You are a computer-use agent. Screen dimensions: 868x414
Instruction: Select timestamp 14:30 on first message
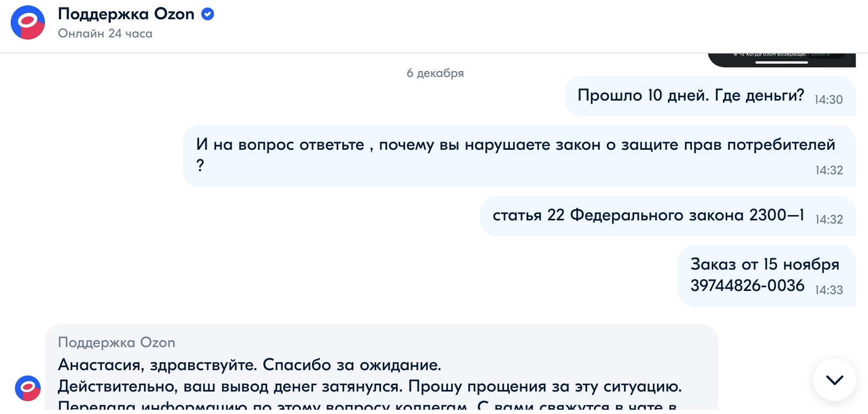(828, 99)
